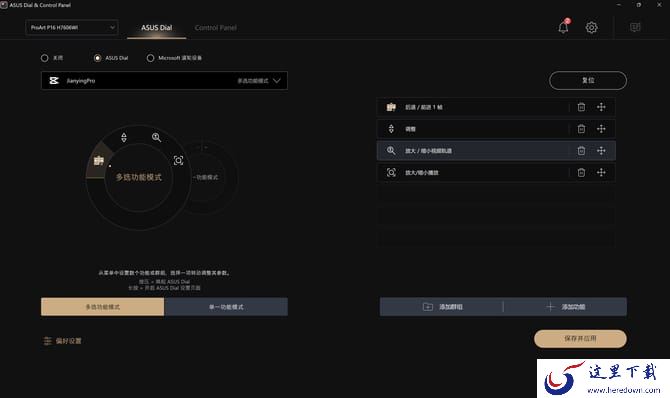The height and width of the screenshot is (398, 670).
Task: Open the notification bell
Action: coord(563,27)
